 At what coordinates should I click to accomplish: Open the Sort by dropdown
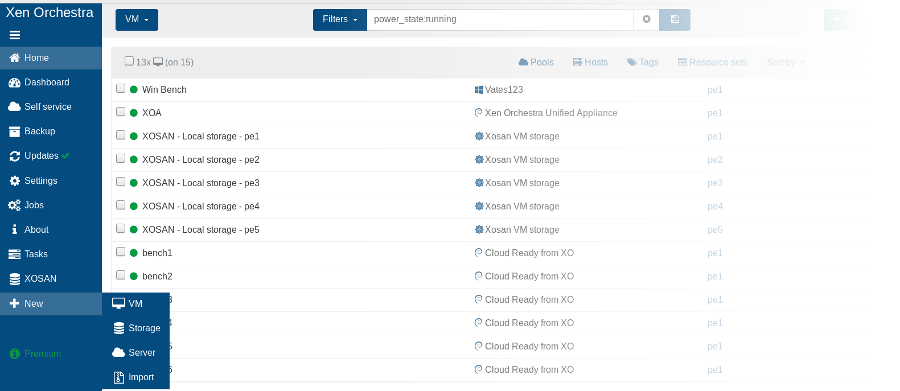coord(785,62)
